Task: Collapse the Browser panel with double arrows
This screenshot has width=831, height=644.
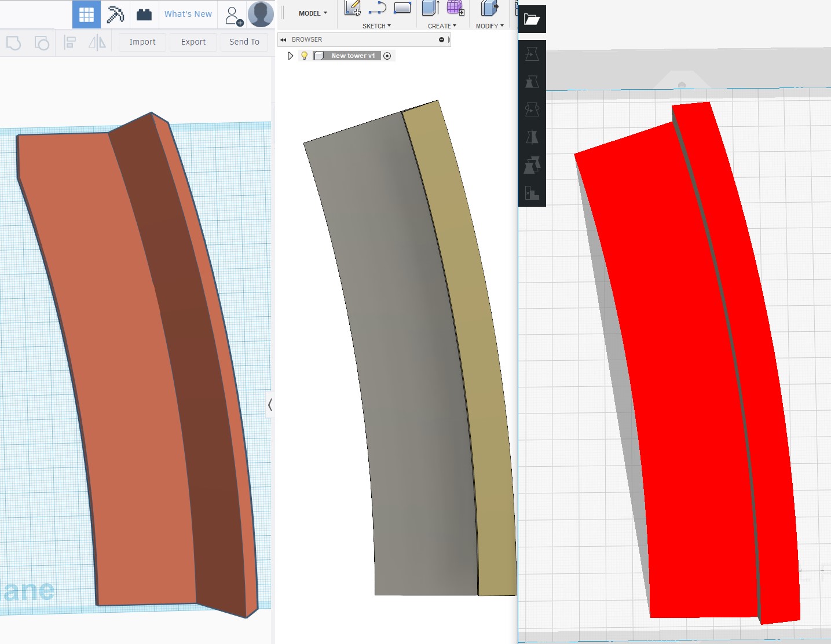Action: 284,39
